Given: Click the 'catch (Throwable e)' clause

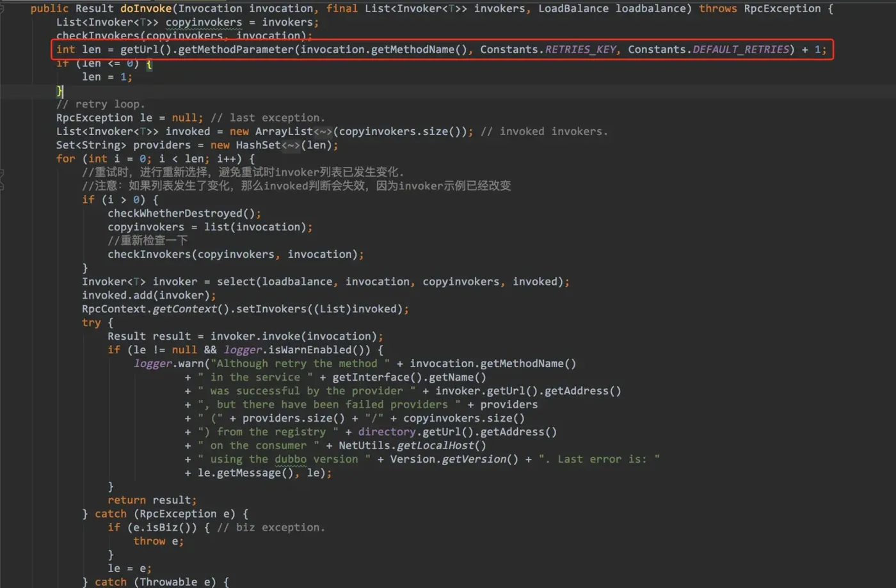Looking at the screenshot, I should click(155, 582).
